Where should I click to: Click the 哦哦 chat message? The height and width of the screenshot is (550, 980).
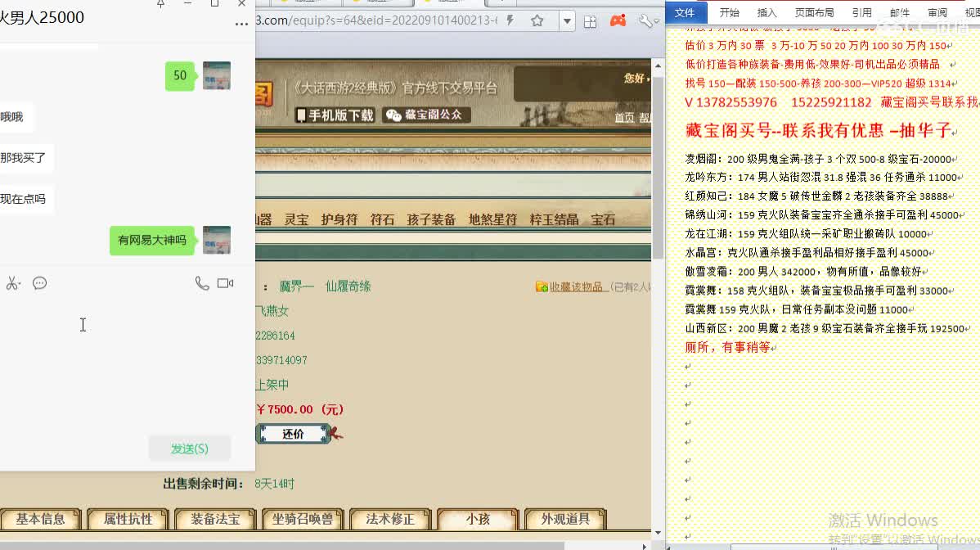point(12,117)
